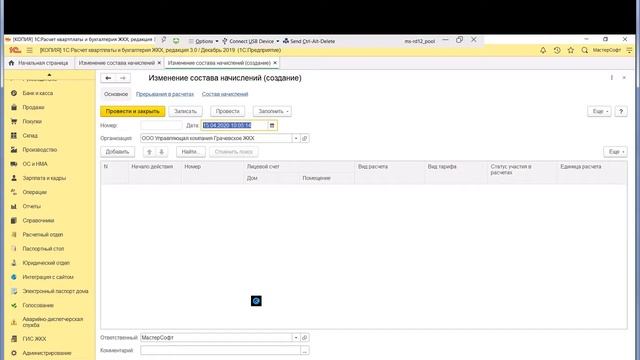Click Провести и закрыть button
Image resolution: width=640 pixels, height=360 pixels.
click(133, 111)
